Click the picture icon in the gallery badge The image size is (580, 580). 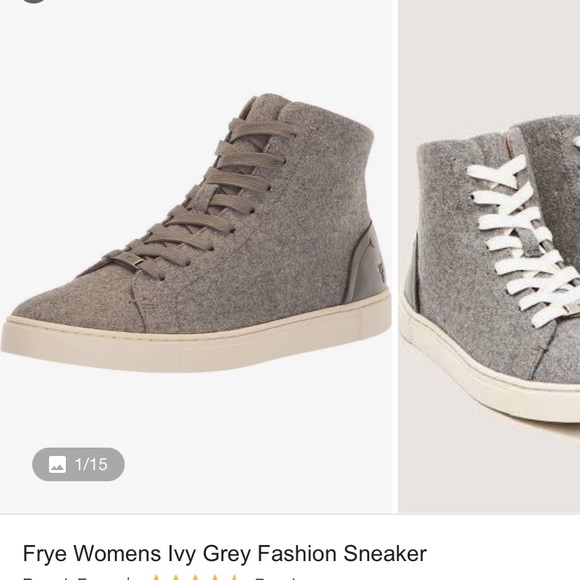tap(57, 464)
